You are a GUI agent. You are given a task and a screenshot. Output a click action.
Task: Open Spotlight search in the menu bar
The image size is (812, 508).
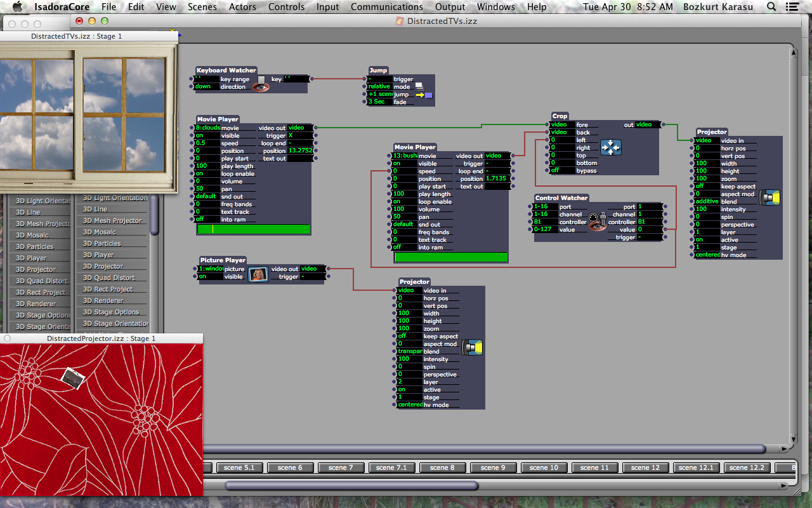pyautogui.click(x=771, y=7)
